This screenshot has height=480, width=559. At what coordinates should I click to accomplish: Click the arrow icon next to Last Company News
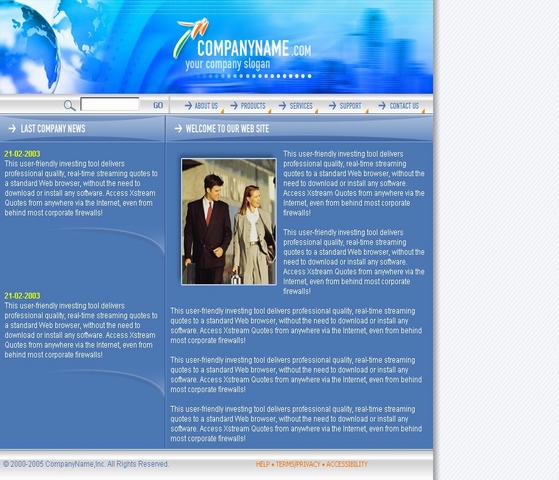[x=12, y=128]
